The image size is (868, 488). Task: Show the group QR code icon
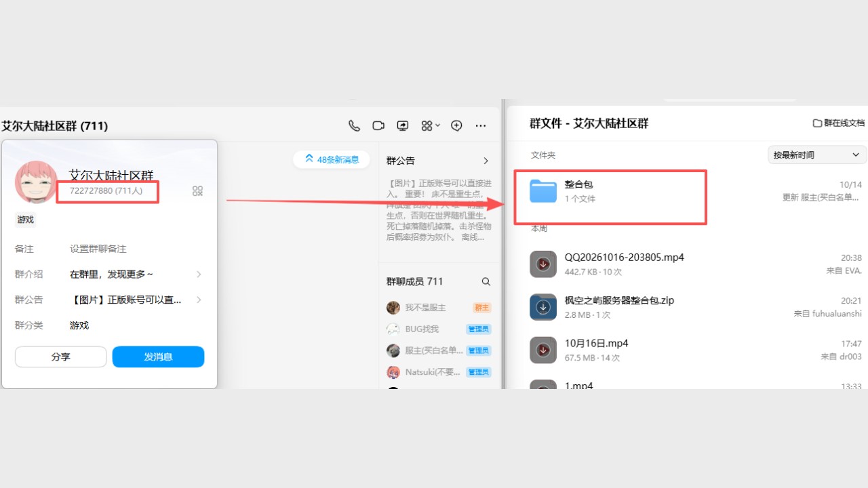point(197,191)
